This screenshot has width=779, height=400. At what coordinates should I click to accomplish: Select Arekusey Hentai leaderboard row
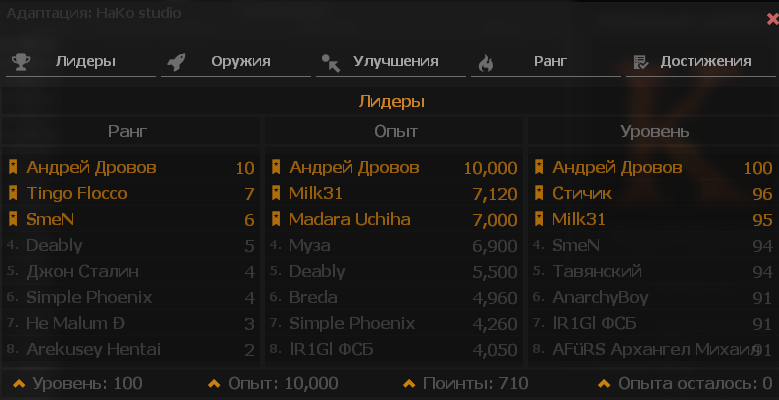(93, 349)
